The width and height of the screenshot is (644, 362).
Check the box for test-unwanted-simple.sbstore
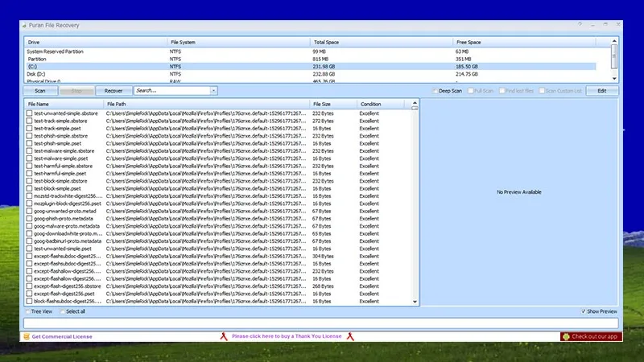[29, 113]
